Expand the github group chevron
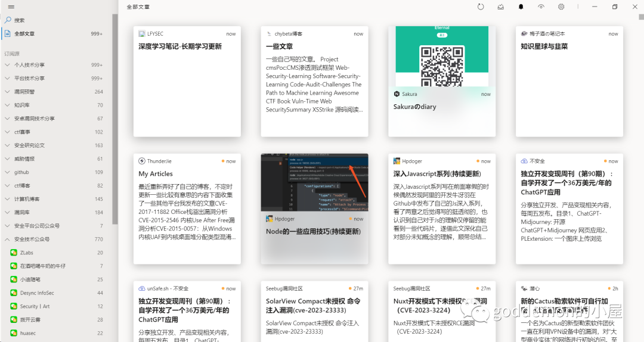This screenshot has height=342, width=644. pos(7,172)
